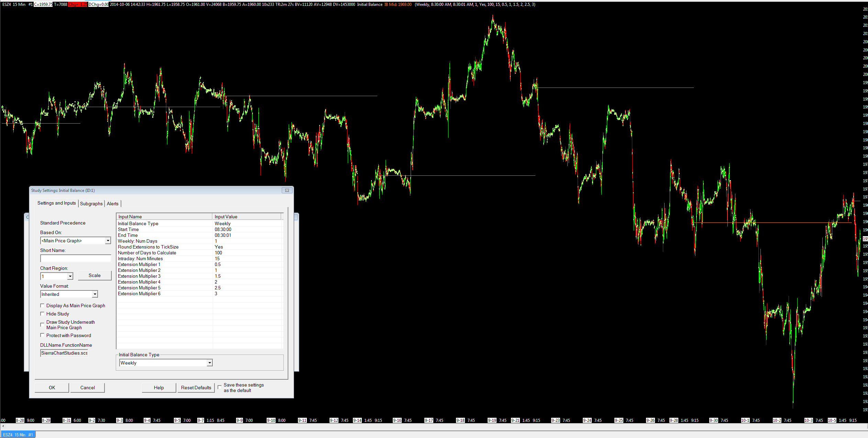Viewport: 868px width, 438px height.
Task: Enable Draw Study Underneath Main Price Graph
Action: (43, 324)
